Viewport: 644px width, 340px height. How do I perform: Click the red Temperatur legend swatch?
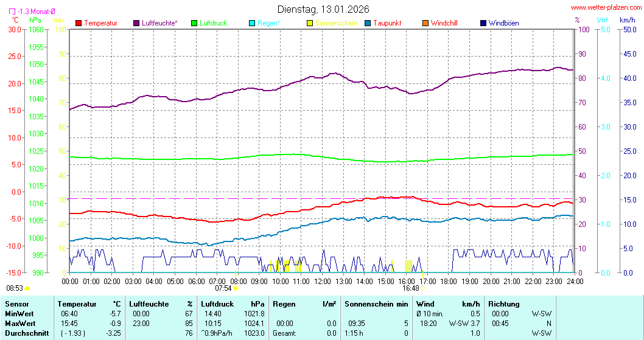[79, 23]
